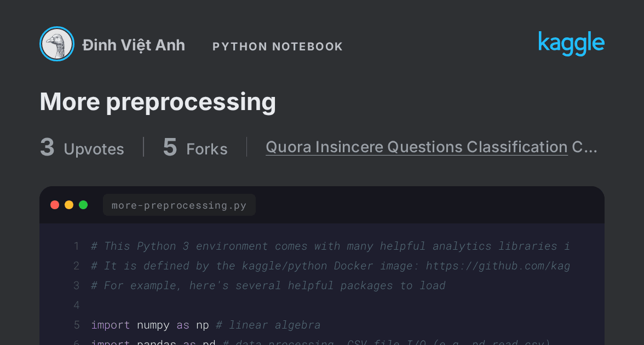Click the kaggle/python Docker image comment
The image size is (644, 345).
click(x=330, y=266)
